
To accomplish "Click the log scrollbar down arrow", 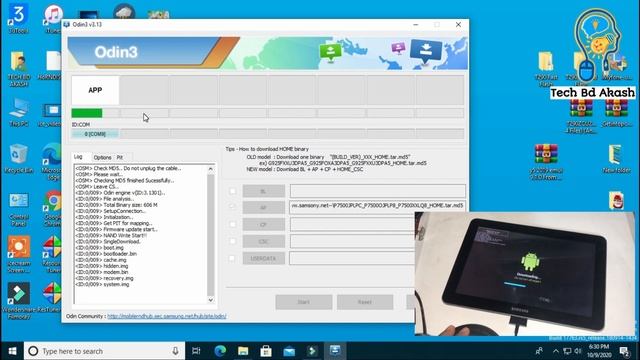I will click(211, 300).
